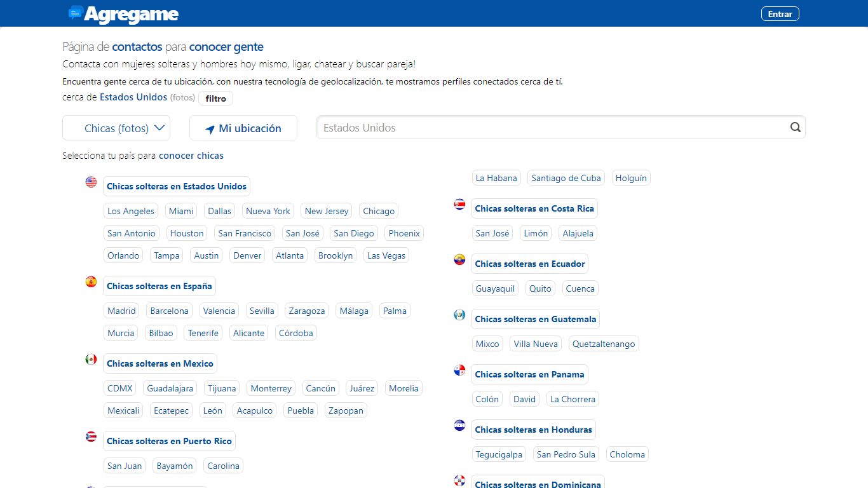The image size is (868, 488).
Task: Select the Houston city tag
Action: pyautogui.click(x=187, y=233)
